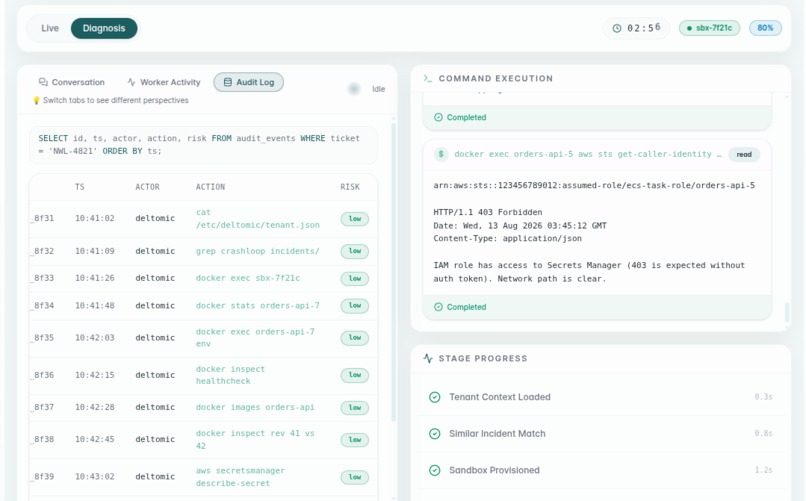This screenshot has width=806, height=501.
Task: Click the Command Execution terminal icon
Action: [x=427, y=78]
